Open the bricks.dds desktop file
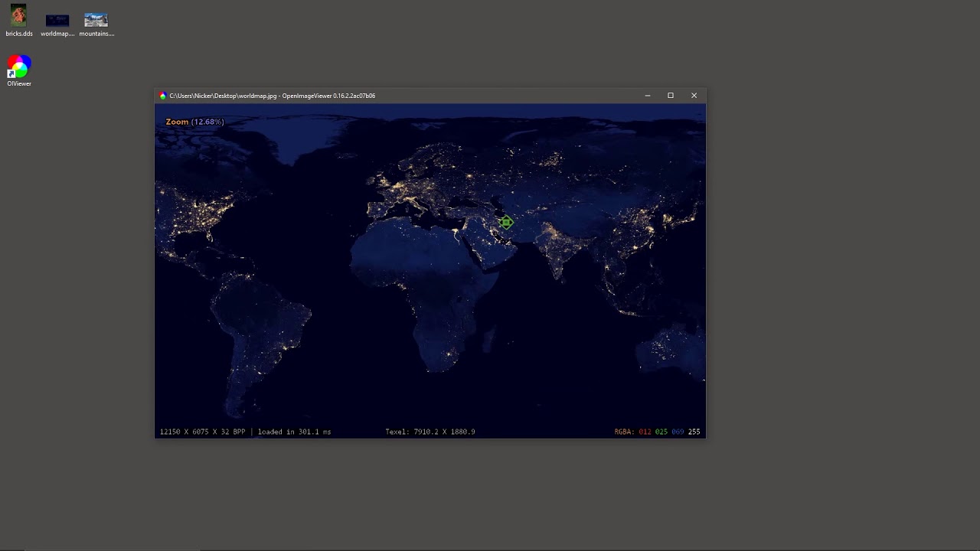Viewport: 980px width, 551px height. 18,18
